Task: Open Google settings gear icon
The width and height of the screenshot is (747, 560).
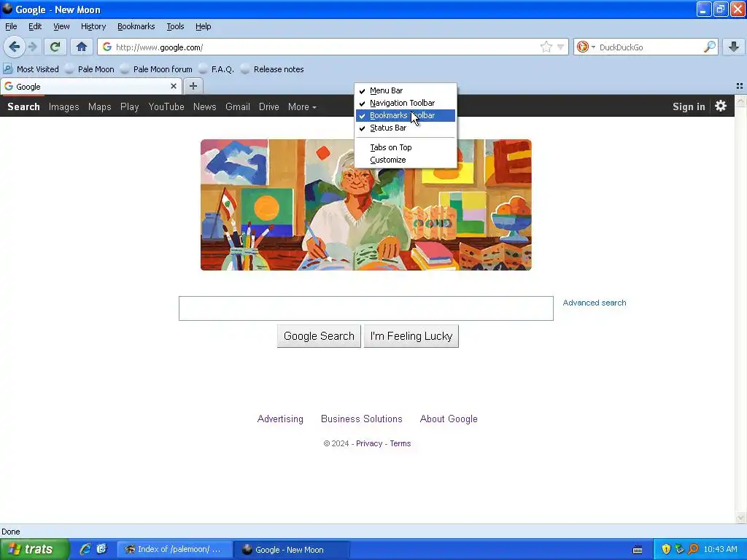Action: pos(720,106)
